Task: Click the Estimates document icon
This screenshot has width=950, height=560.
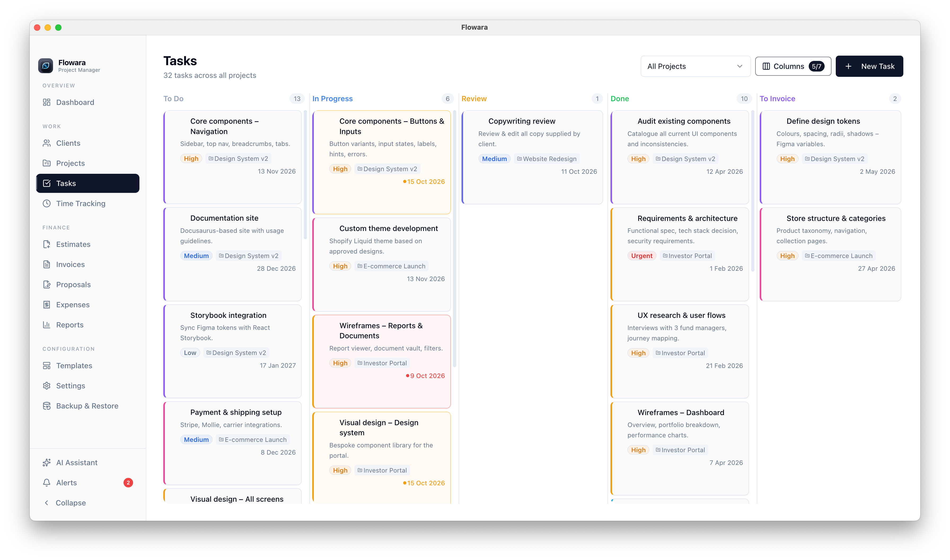Action: click(x=46, y=244)
